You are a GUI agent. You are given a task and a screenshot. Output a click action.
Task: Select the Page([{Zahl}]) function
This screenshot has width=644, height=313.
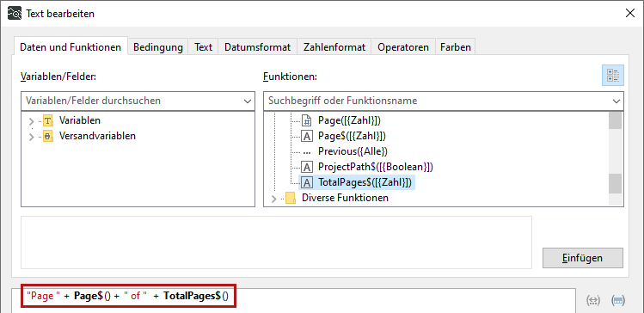click(x=350, y=120)
